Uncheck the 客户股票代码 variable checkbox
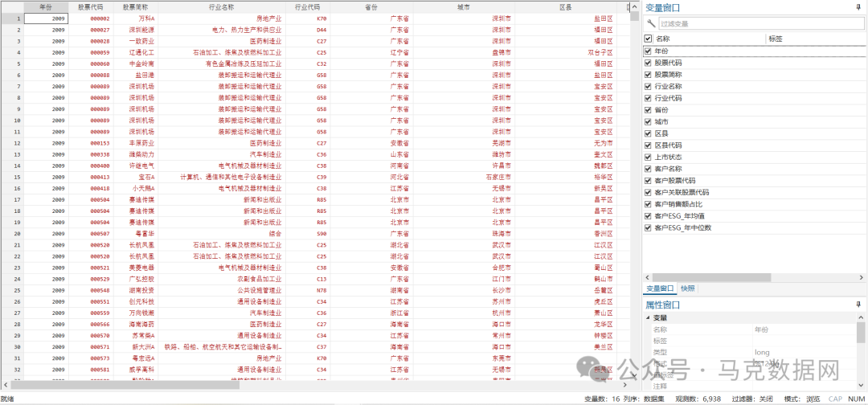Viewport: 868px width, 405px height. [x=649, y=181]
